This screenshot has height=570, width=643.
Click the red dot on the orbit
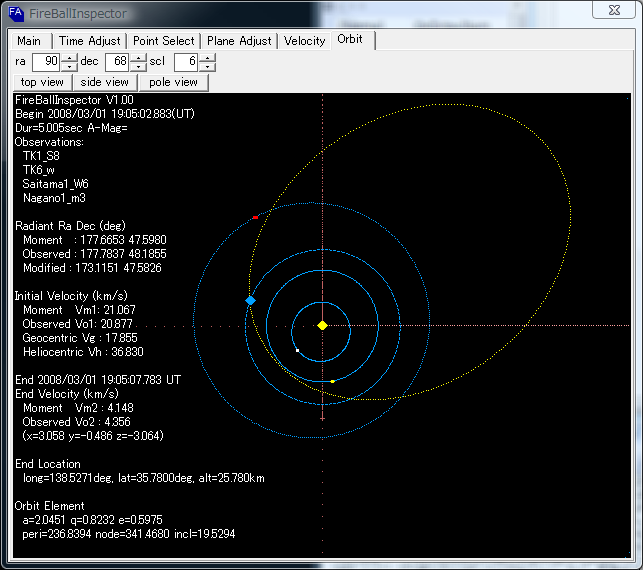tap(256, 217)
